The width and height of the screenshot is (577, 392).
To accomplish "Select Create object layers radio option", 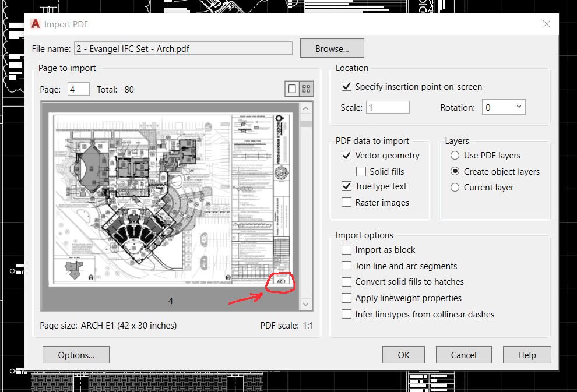I will click(x=455, y=171).
